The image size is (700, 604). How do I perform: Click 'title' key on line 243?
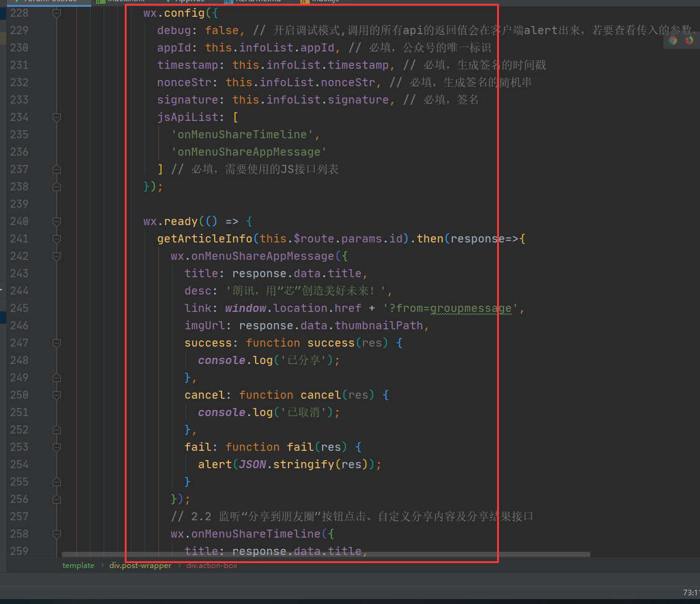tap(201, 273)
